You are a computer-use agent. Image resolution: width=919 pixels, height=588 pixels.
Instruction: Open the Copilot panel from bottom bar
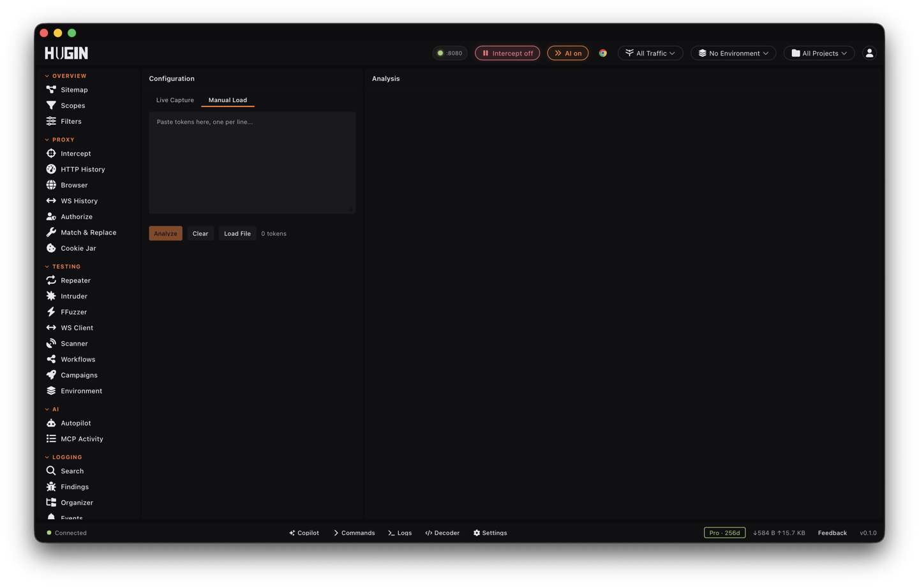(x=304, y=533)
